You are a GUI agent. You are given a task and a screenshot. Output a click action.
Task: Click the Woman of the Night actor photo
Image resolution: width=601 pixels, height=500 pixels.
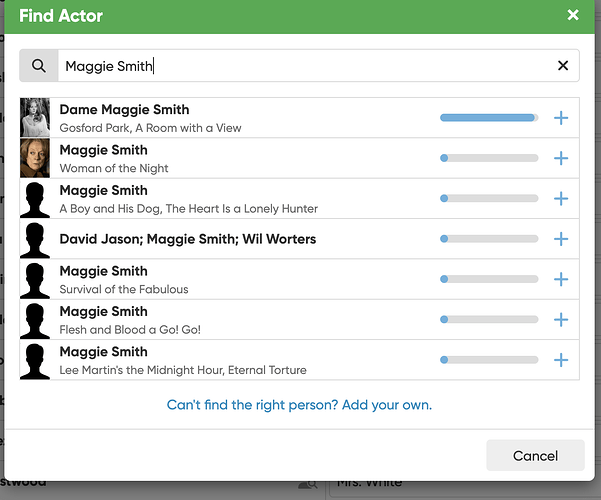[x=35, y=158]
